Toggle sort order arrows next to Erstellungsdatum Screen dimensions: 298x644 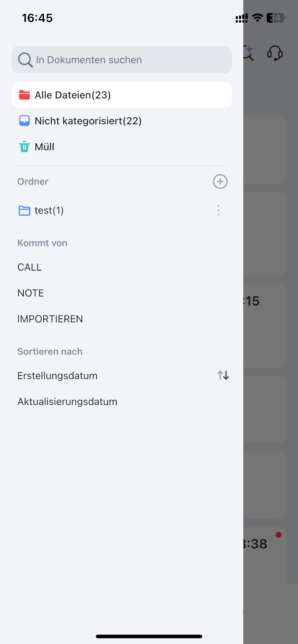click(223, 376)
